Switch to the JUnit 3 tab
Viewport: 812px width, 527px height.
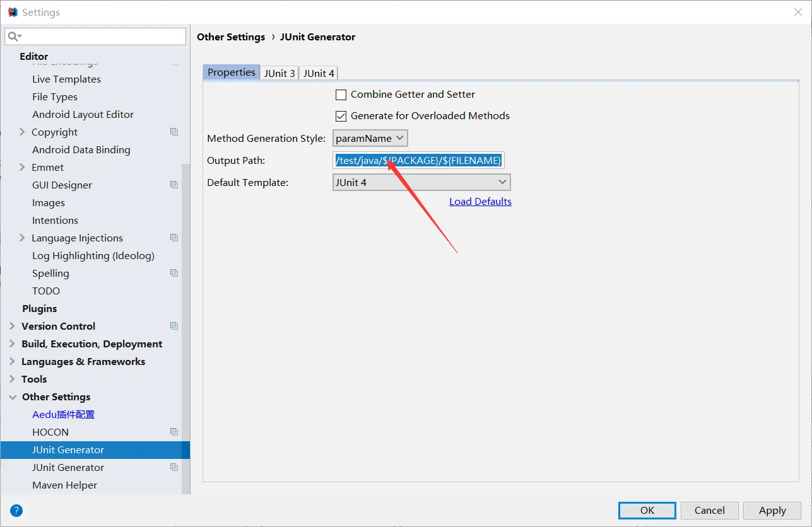click(x=279, y=73)
